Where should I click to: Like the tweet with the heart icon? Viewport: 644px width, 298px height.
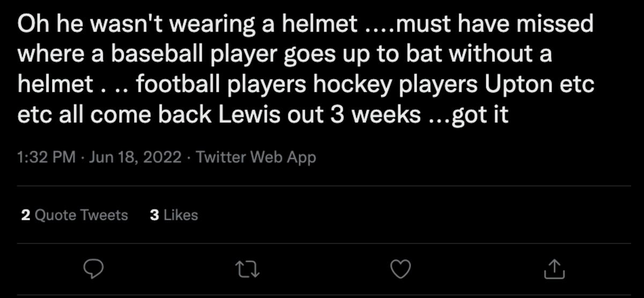tap(400, 269)
